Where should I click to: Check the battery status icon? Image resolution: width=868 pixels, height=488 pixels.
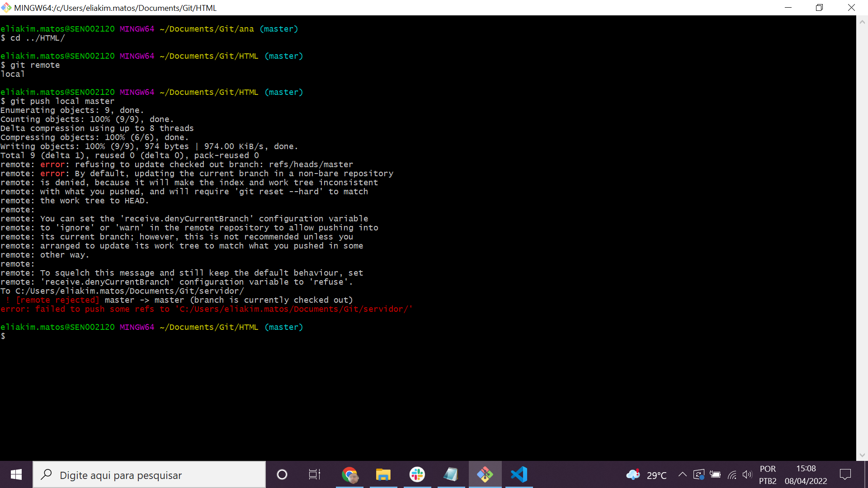coord(715,474)
